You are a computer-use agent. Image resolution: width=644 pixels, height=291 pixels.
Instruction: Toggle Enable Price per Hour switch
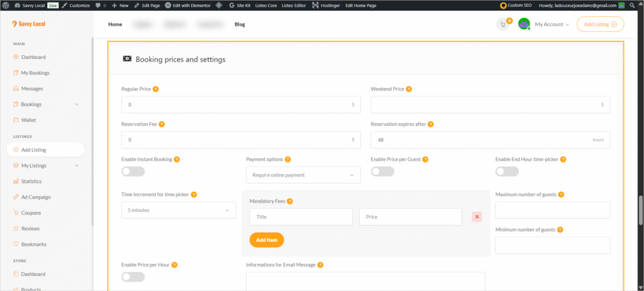pos(133,277)
